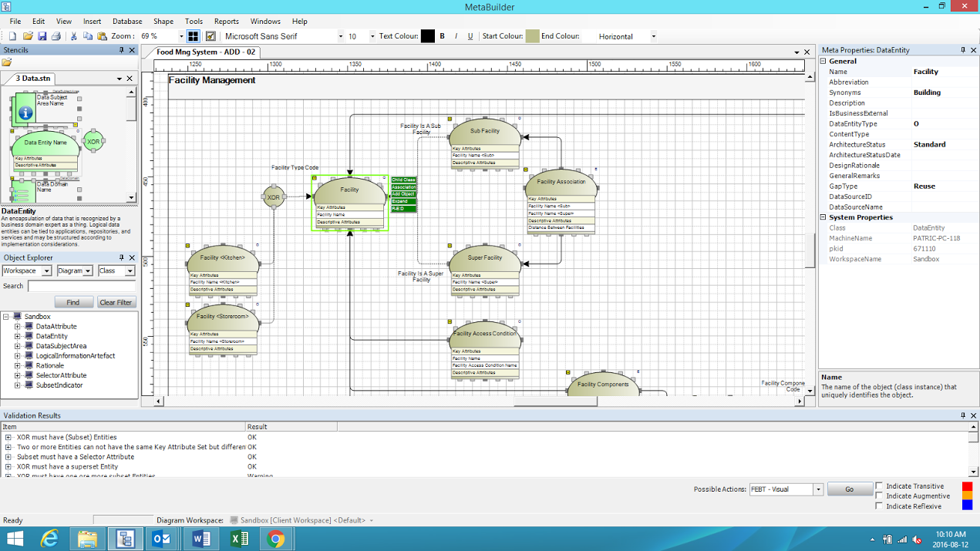Screen dimensions: 980x551
Task: Open Outlook from the taskbar
Action: tap(162, 539)
